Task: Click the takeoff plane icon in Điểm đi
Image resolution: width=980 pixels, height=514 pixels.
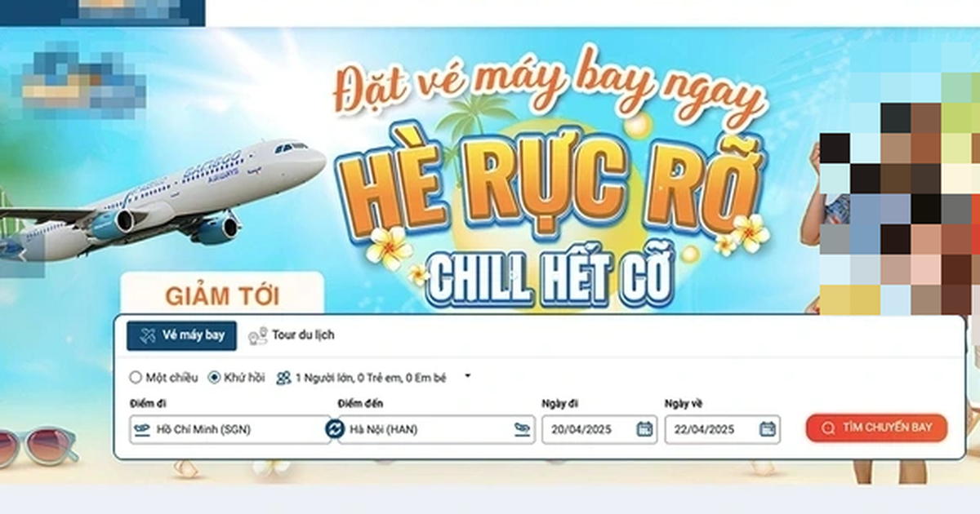Action: click(x=142, y=429)
